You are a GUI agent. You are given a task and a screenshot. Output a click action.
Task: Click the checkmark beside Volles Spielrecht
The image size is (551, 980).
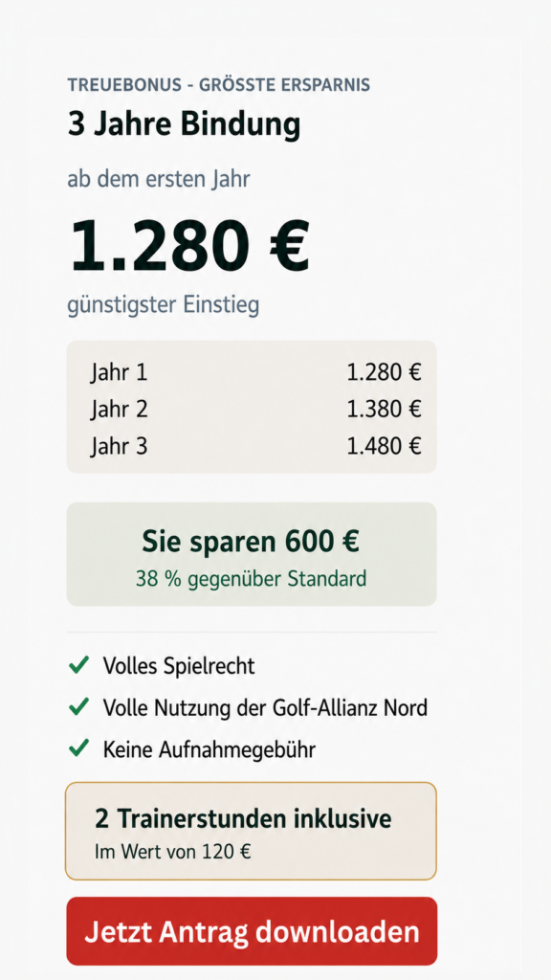click(x=78, y=666)
